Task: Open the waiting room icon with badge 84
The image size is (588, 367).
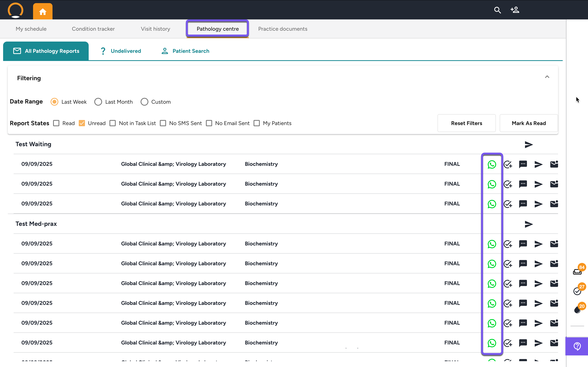Action: pyautogui.click(x=577, y=272)
